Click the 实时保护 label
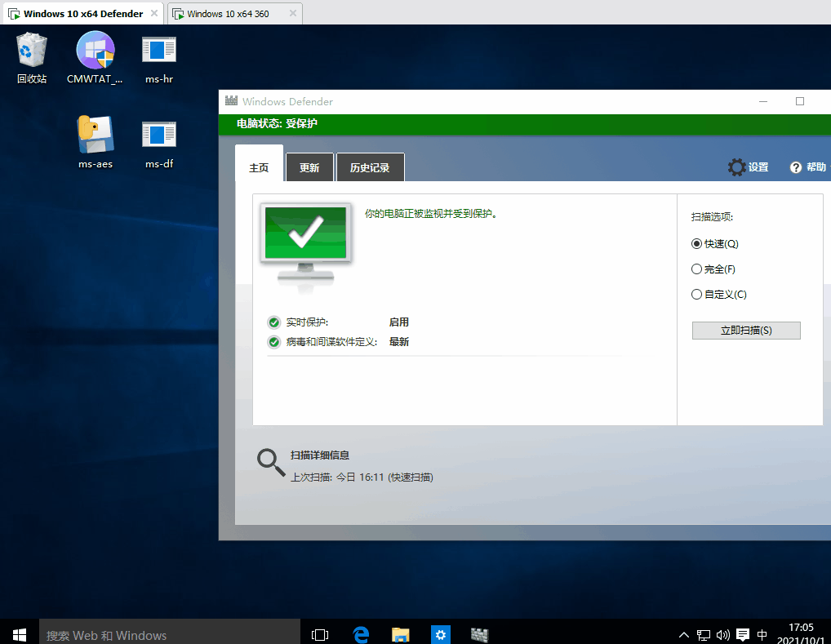Viewport: 831px width, 644px height. 307,322
